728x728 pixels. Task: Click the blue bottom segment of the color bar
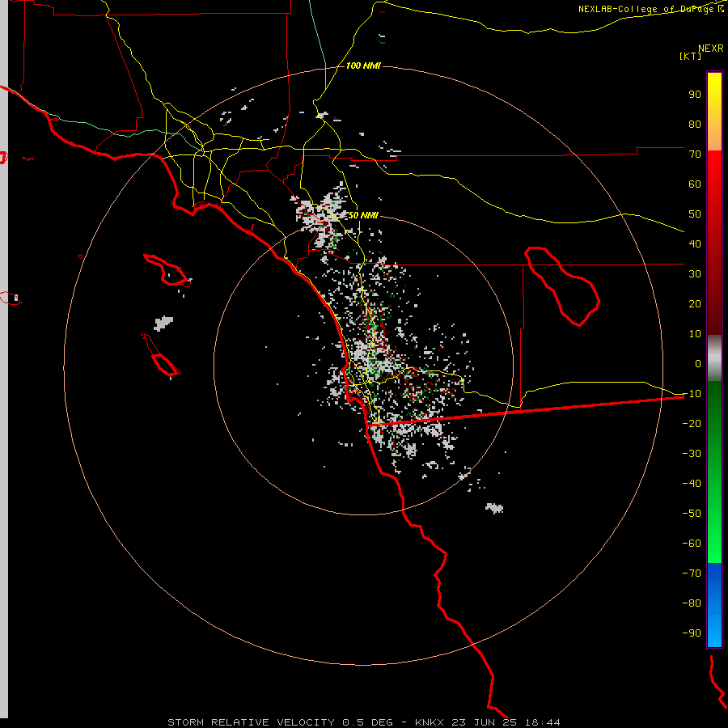click(x=714, y=605)
